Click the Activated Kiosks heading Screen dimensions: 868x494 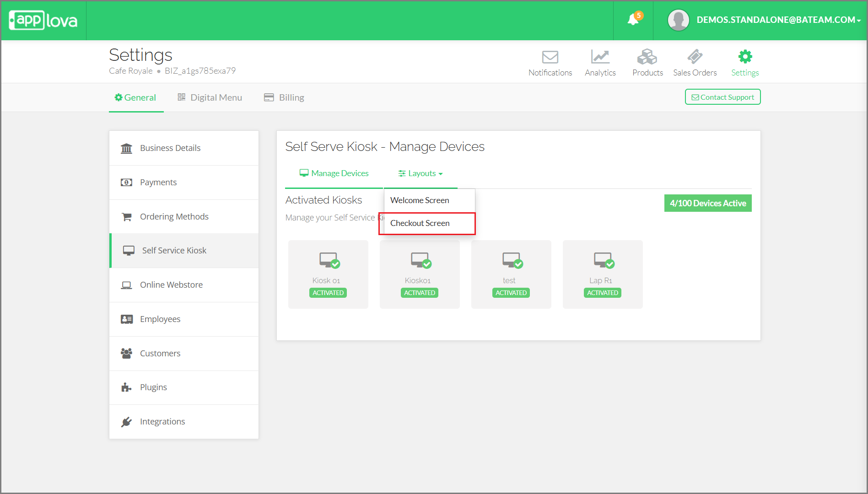tap(323, 200)
